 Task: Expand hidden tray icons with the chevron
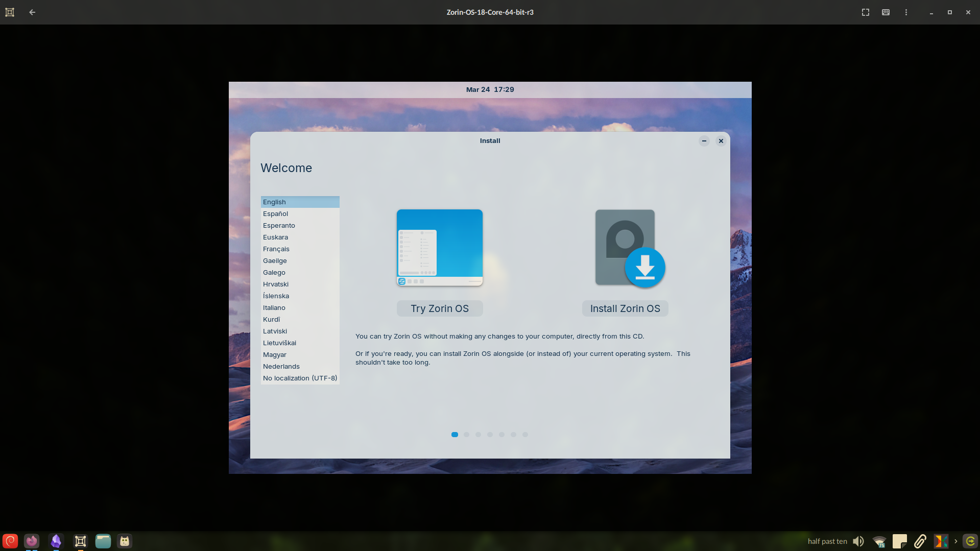(955, 541)
